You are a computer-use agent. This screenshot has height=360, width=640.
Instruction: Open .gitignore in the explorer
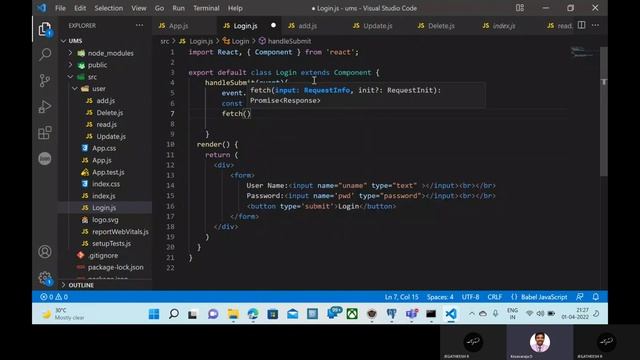[103, 256]
